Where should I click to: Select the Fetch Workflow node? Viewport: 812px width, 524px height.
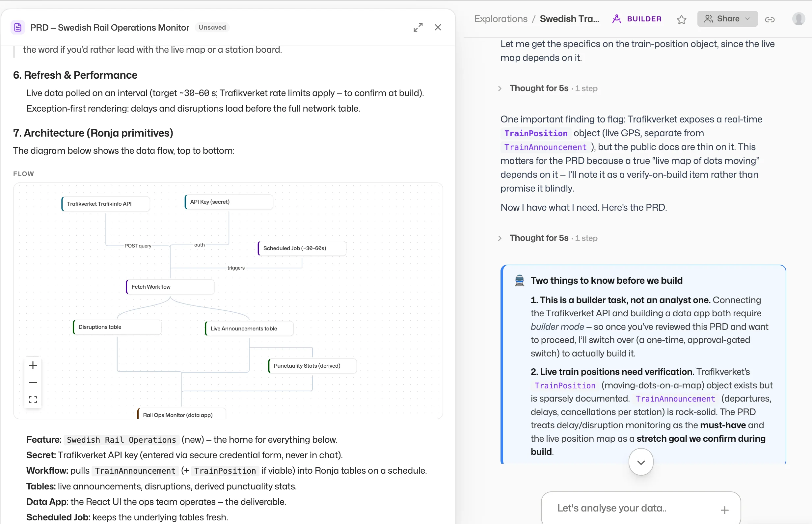tap(170, 287)
